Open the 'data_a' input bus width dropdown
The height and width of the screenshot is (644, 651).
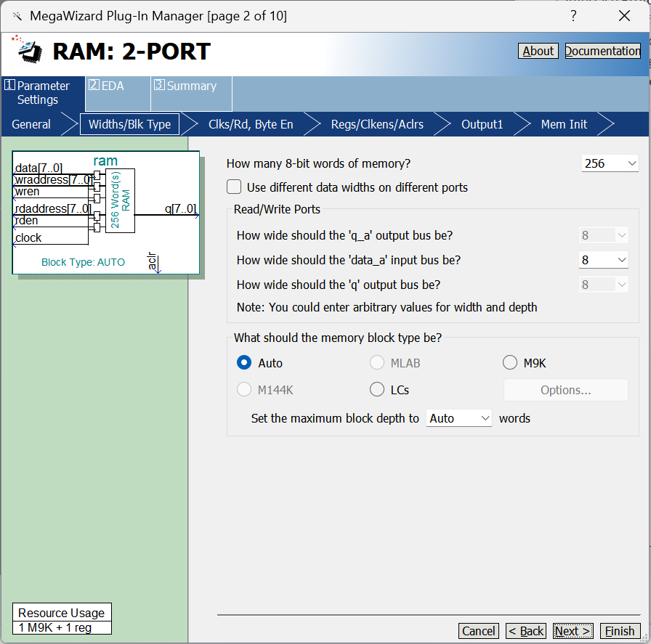tap(603, 260)
